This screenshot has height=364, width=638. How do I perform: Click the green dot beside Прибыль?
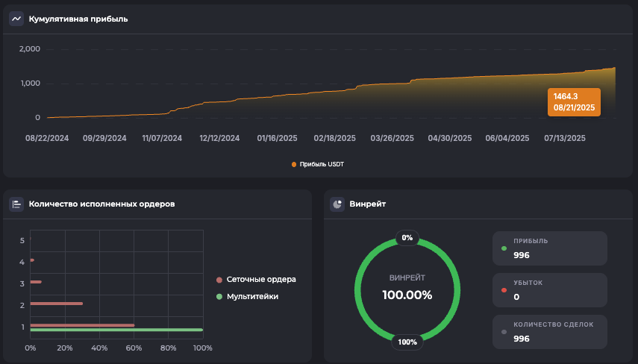coord(504,248)
